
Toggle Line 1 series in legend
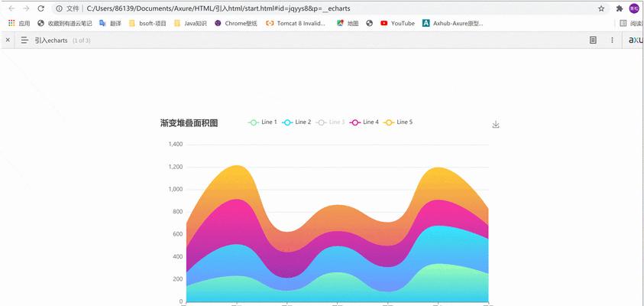pyautogui.click(x=263, y=122)
